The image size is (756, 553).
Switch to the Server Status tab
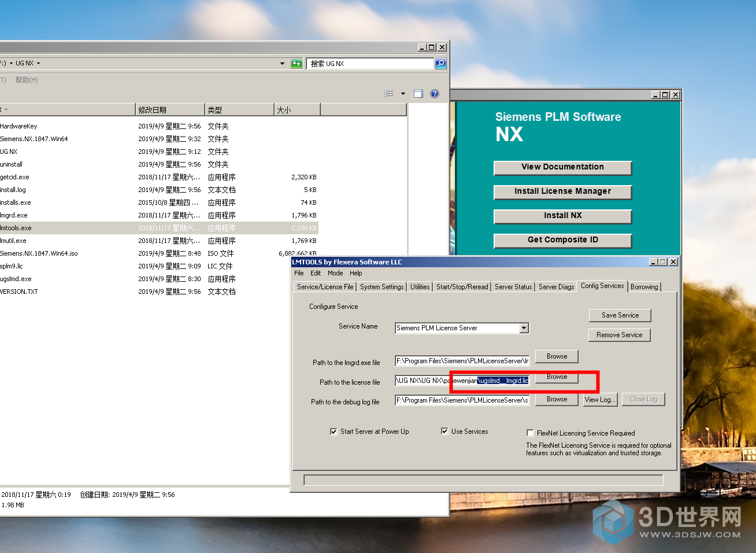tap(513, 287)
